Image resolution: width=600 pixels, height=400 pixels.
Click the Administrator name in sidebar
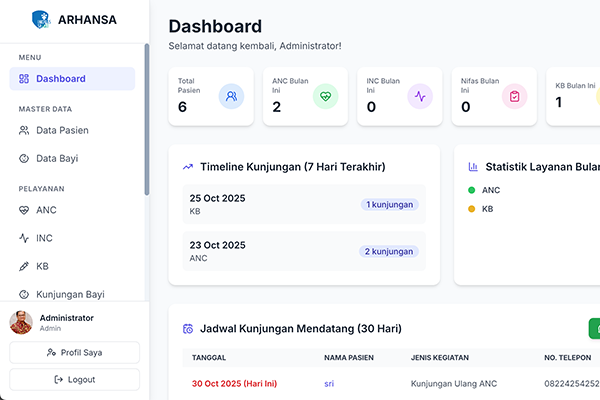(67, 318)
